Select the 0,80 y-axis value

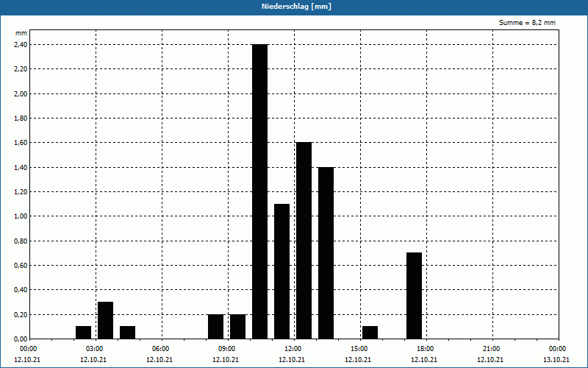pos(21,241)
